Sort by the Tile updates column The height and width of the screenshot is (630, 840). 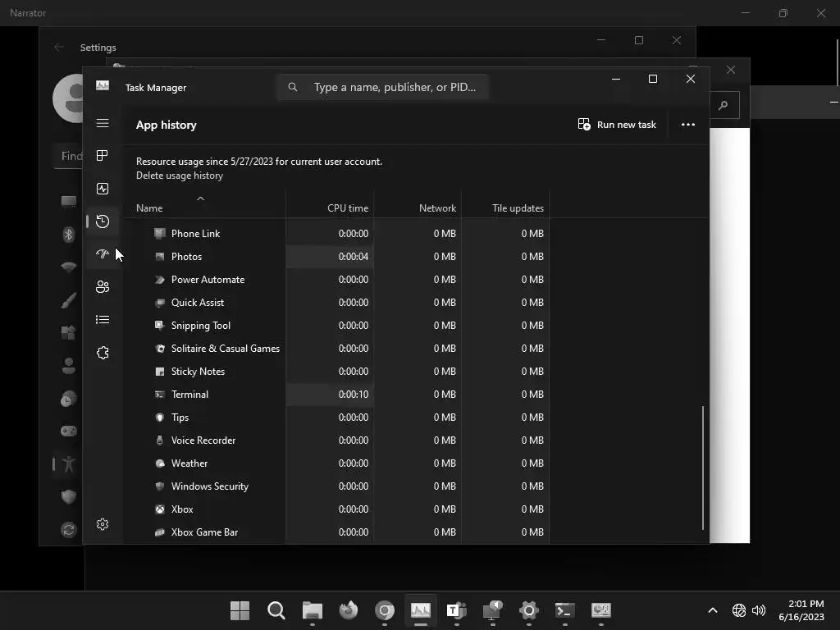[518, 208]
